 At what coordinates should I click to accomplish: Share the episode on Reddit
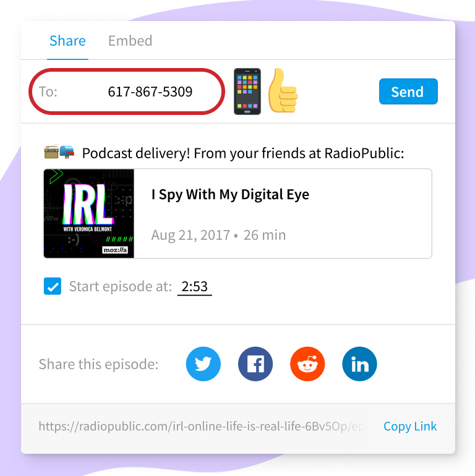307,363
